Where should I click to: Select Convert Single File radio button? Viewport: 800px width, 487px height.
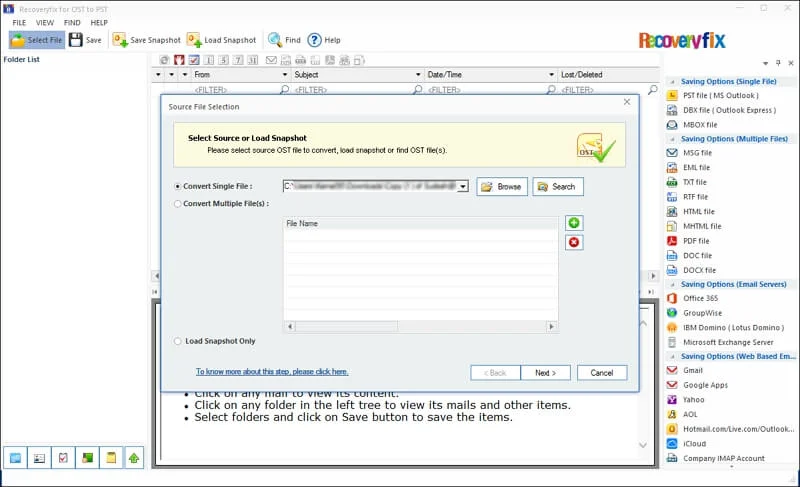pos(178,186)
